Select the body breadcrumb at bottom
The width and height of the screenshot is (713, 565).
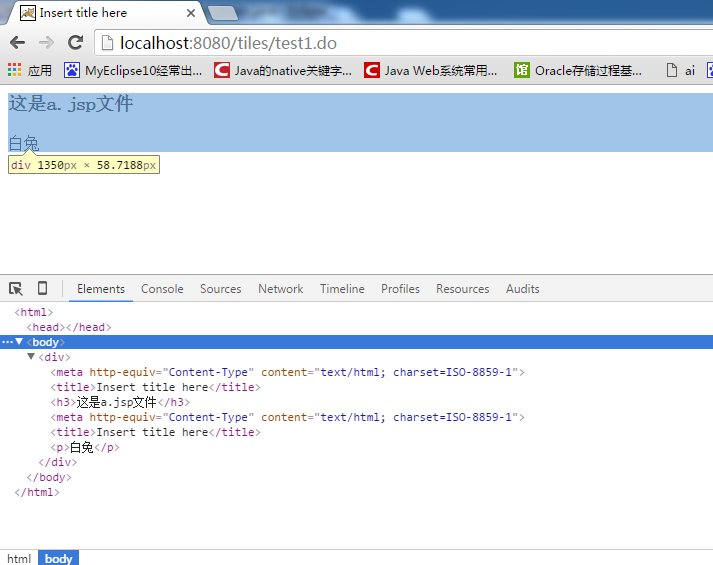(x=58, y=558)
